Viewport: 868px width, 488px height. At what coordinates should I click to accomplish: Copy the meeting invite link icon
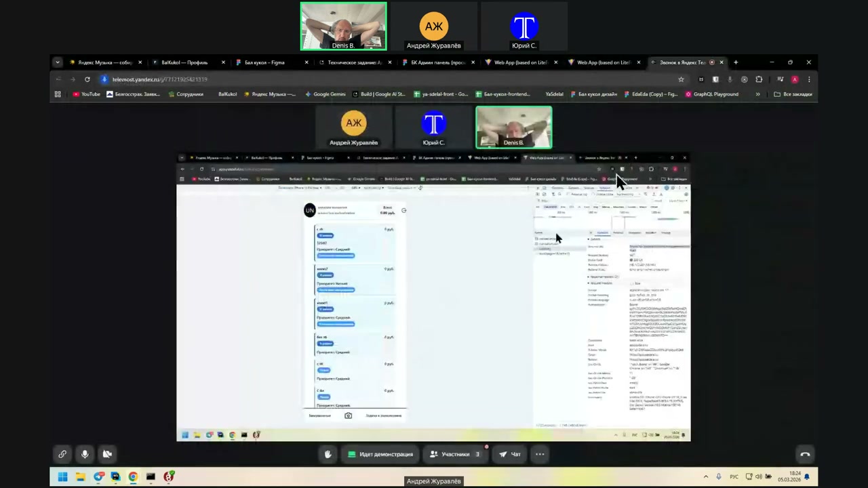coord(62,454)
